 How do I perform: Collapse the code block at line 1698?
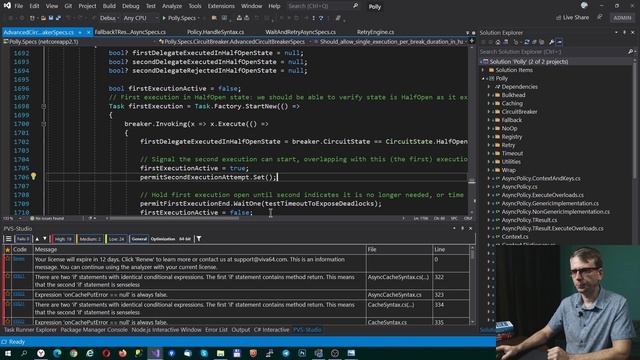pyautogui.click(x=44, y=106)
